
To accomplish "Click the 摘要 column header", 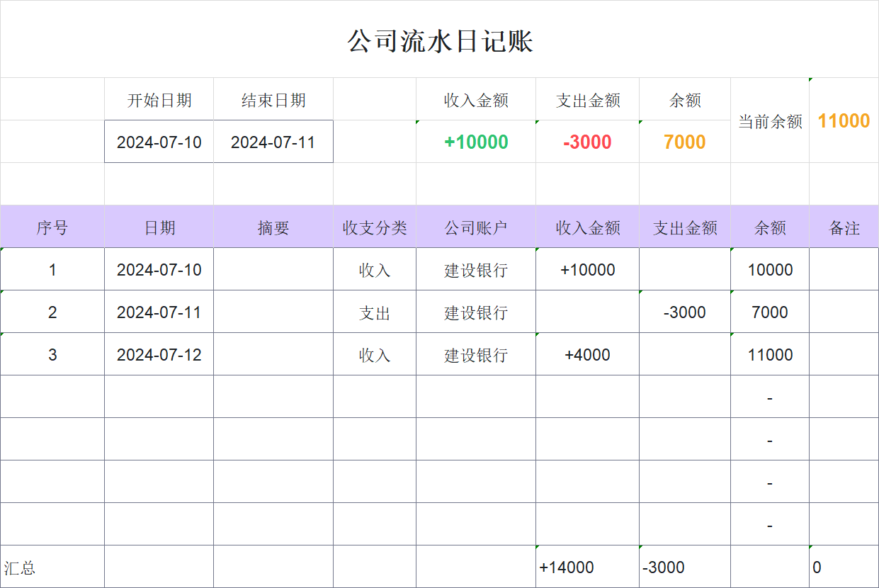I will click(273, 227).
